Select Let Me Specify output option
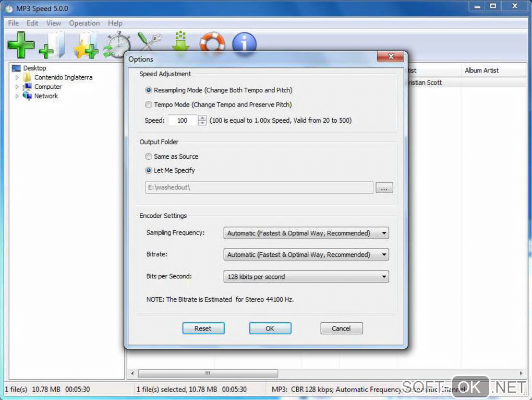The image size is (532, 400). coord(148,170)
